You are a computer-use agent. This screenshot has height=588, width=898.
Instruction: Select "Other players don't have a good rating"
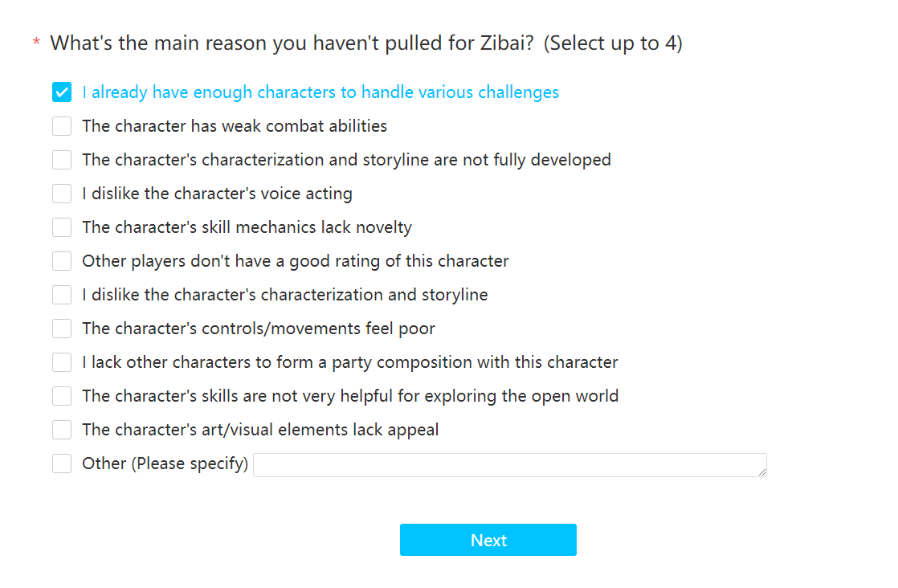62,261
